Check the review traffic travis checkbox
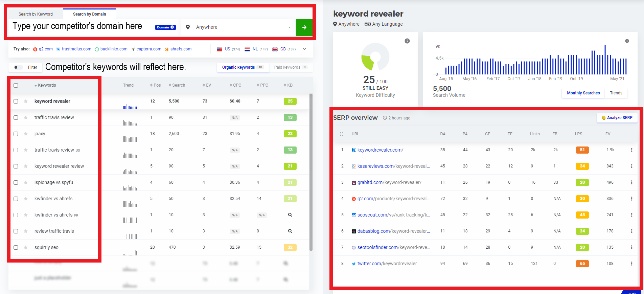Screen dimensions: 644x294 (x=16, y=231)
